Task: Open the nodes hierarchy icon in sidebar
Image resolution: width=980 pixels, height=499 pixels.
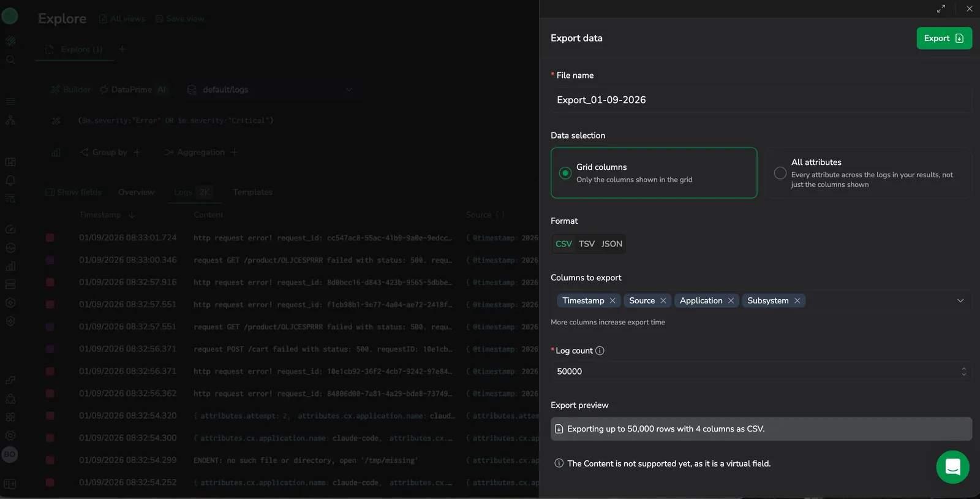Action: (10, 120)
